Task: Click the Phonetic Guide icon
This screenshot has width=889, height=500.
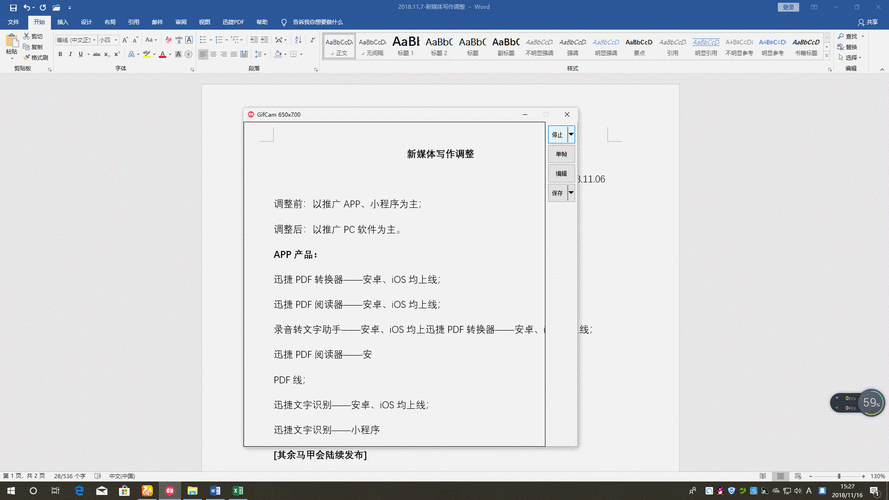Action: click(x=179, y=40)
